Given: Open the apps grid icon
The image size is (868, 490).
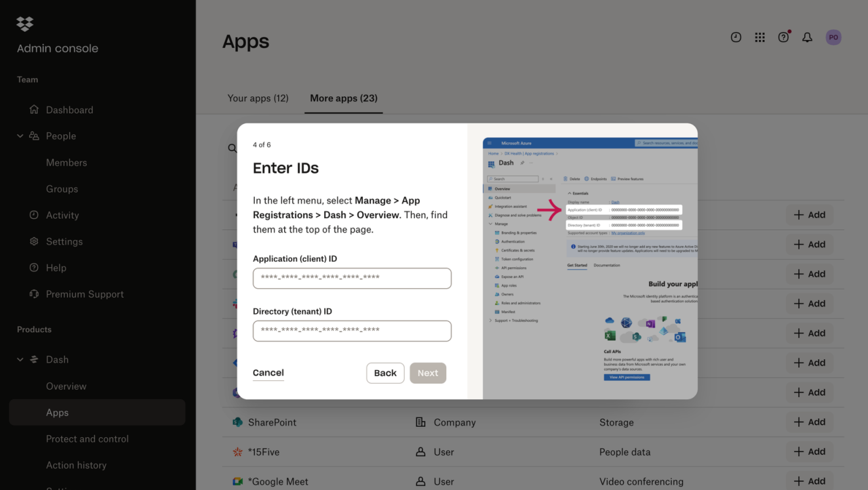Looking at the screenshot, I should pos(759,38).
